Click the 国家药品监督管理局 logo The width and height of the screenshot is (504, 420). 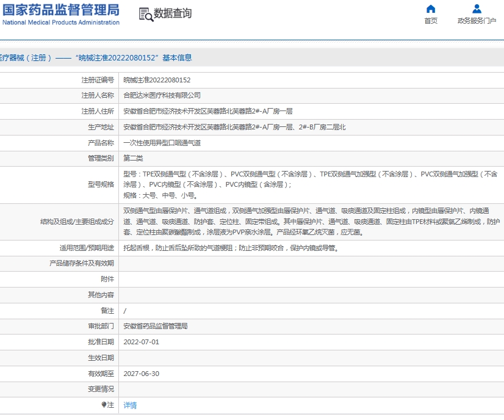61,10
